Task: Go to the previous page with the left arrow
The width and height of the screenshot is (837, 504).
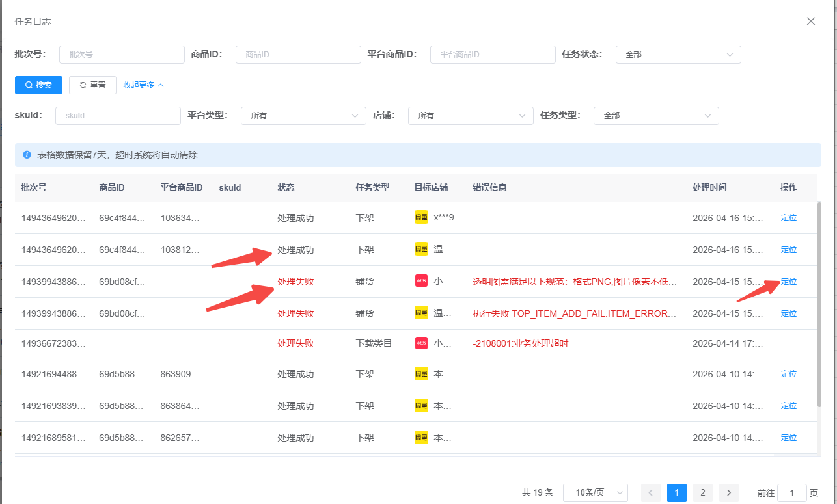Action: click(651, 493)
